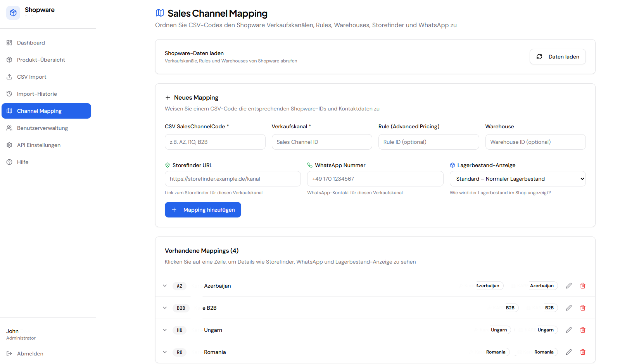
Task: Click Vorhandene Mappings (4) heading
Action: pos(202,251)
